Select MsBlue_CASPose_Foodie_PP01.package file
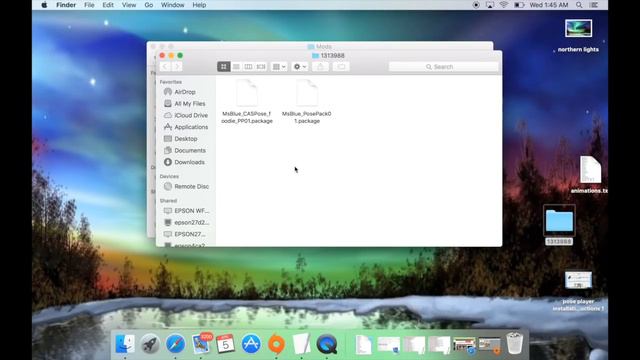 tap(247, 102)
